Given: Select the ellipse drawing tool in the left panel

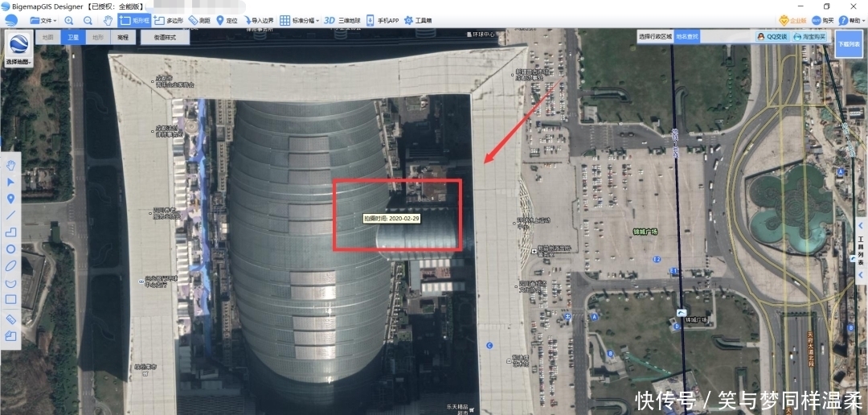Looking at the screenshot, I should click(x=10, y=266).
